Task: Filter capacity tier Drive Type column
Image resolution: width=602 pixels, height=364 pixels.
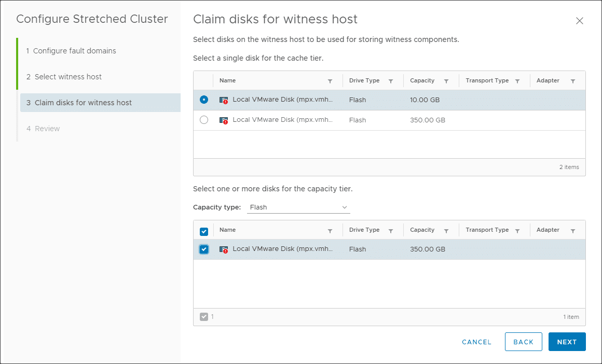Action: pos(391,230)
